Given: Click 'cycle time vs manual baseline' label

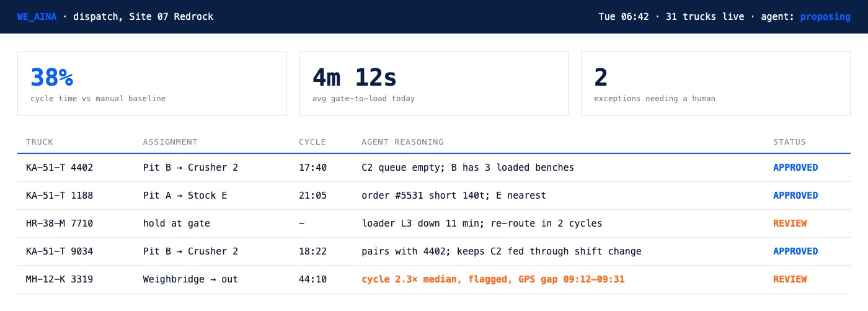Looking at the screenshot, I should (98, 99).
